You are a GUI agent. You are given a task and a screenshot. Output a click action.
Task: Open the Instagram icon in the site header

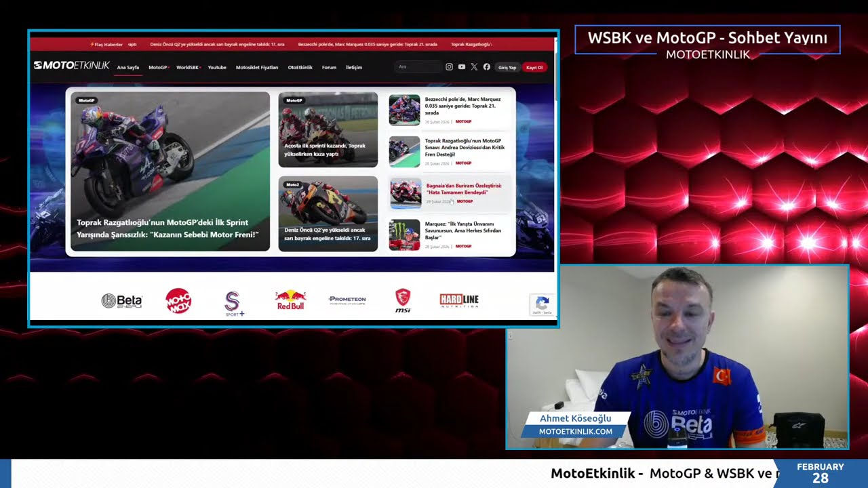[x=449, y=67]
